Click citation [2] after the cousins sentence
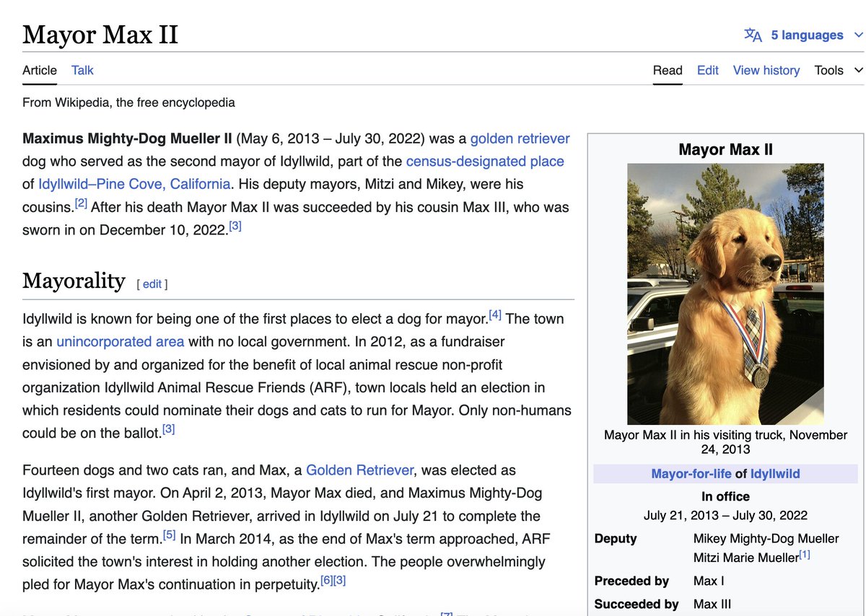This screenshot has height=616, width=866. point(81,203)
